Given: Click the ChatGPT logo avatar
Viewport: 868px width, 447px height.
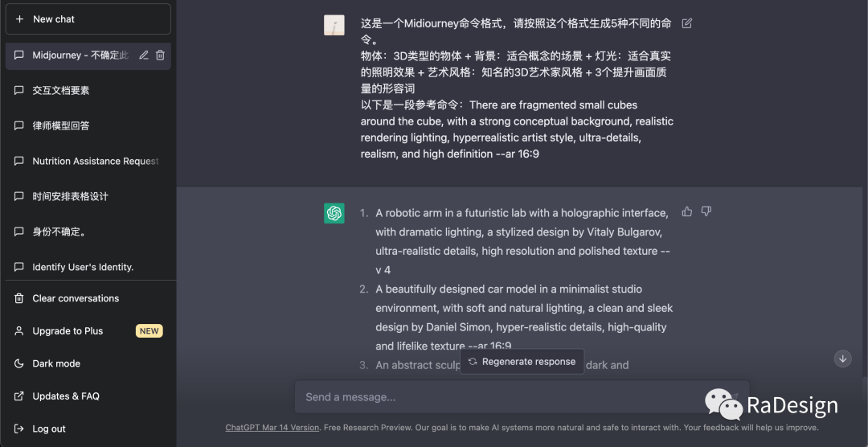Looking at the screenshot, I should [334, 213].
